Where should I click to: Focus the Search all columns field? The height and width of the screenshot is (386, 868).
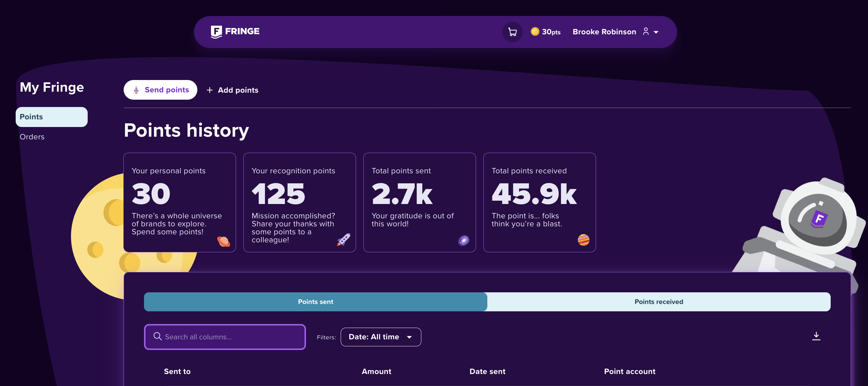click(233, 337)
